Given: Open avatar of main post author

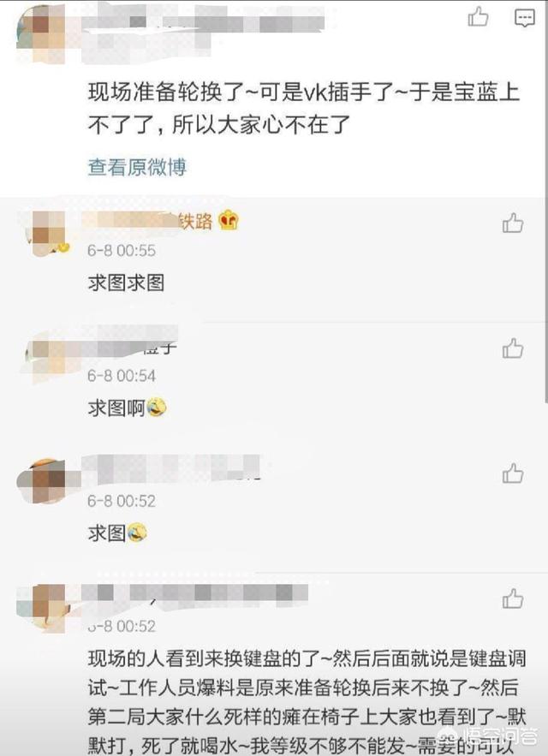Looking at the screenshot, I should pyautogui.click(x=41, y=33).
